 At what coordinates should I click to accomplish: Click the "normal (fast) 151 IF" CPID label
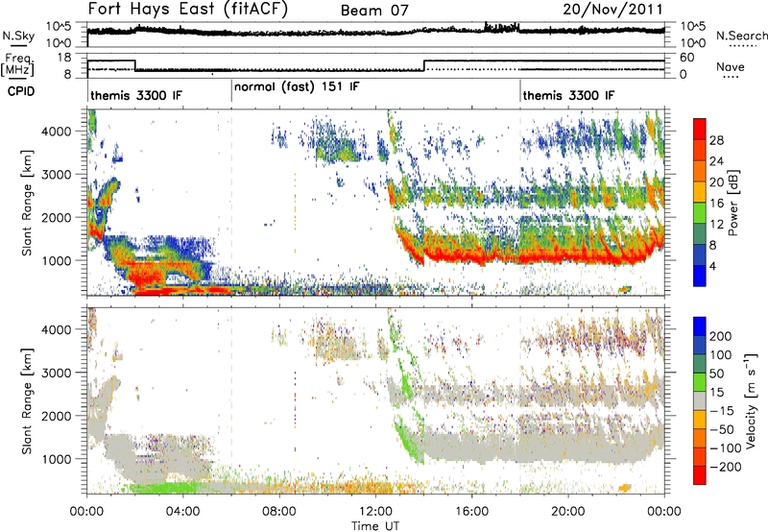tap(297, 87)
